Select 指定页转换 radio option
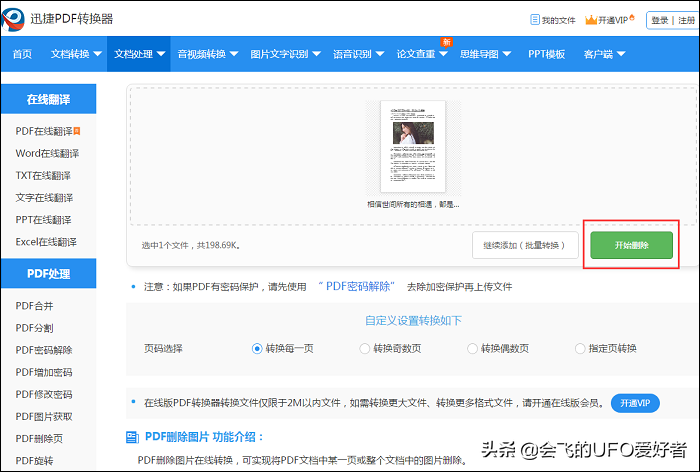 (x=579, y=348)
